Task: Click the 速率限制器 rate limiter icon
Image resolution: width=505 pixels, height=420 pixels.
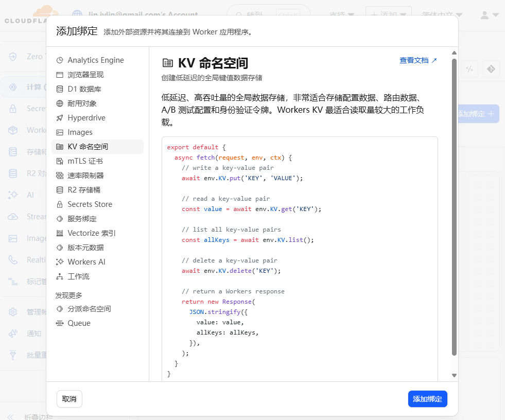Action: click(x=60, y=176)
